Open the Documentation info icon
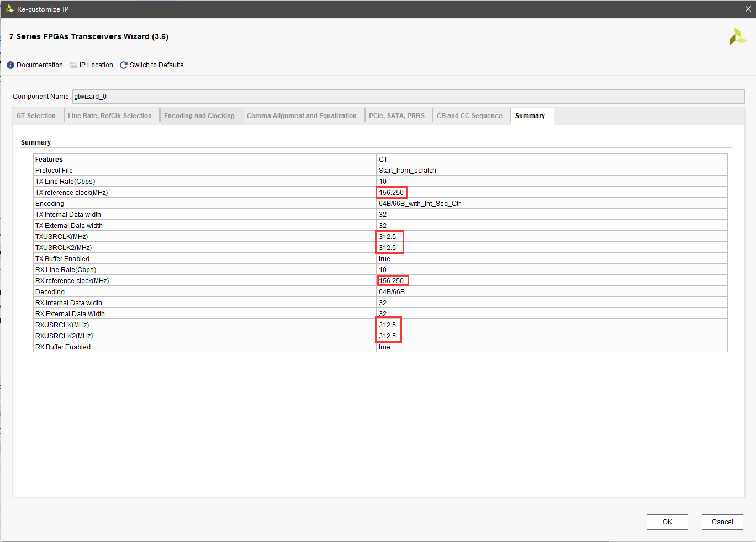Screen dimensions: 756x542 coord(10,65)
